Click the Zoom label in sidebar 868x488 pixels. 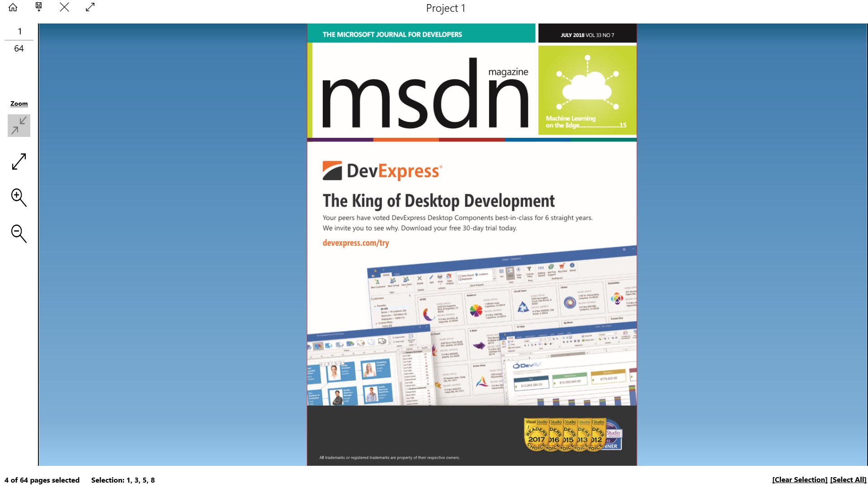[19, 103]
